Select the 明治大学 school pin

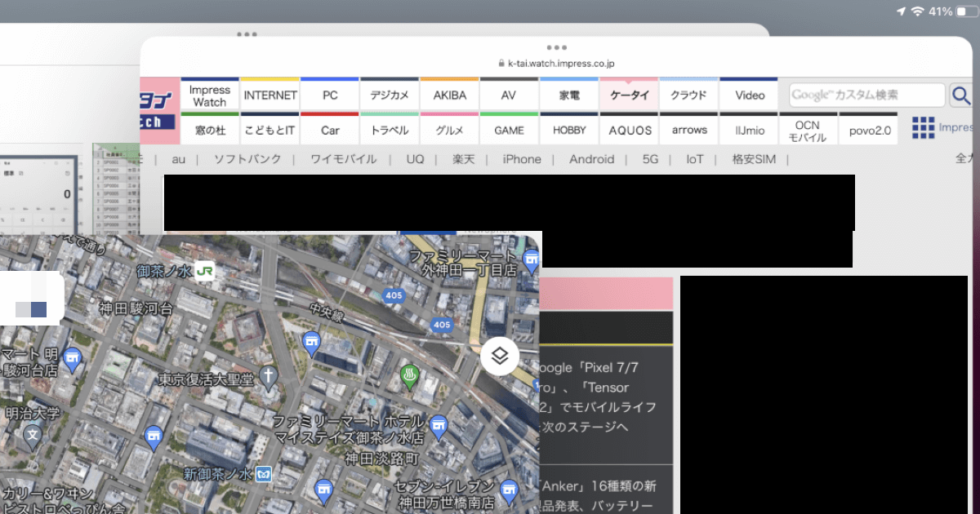point(33,434)
